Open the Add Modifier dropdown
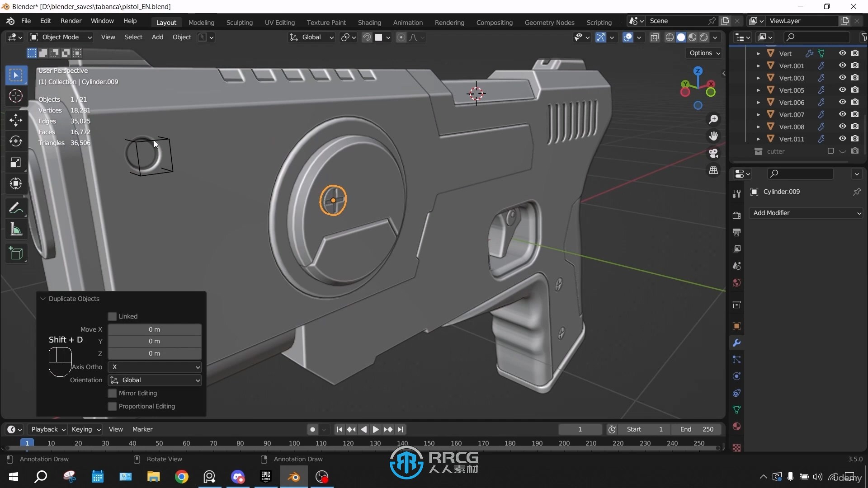 pos(807,213)
